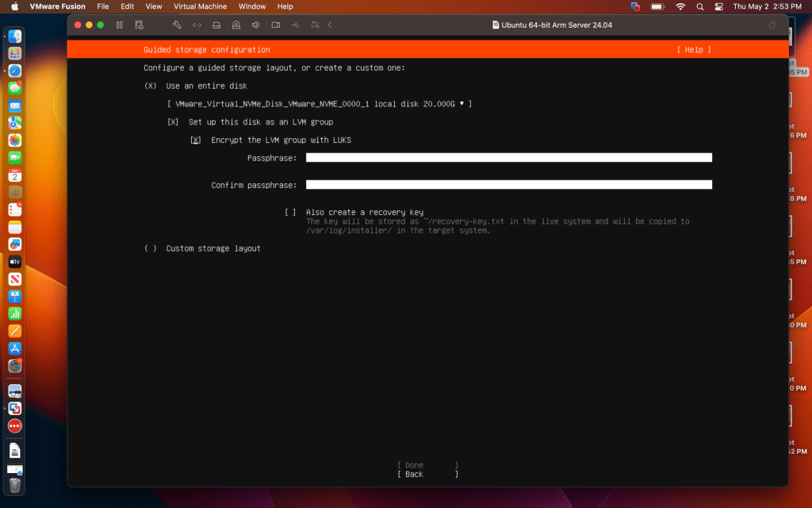Viewport: 812px width, 508px height.
Task: Click the sound device speaker icon
Action: (x=255, y=25)
